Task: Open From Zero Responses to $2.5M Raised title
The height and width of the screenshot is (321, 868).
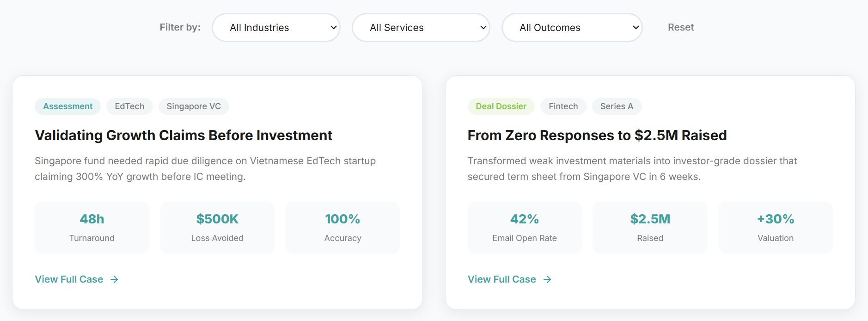Action: tap(597, 135)
